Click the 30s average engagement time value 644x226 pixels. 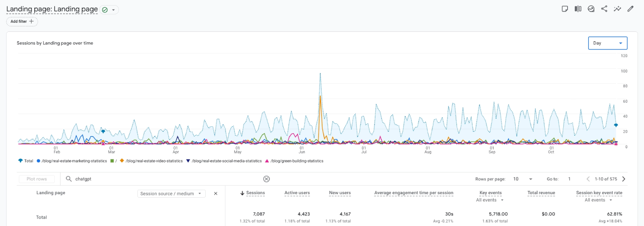tap(450, 214)
